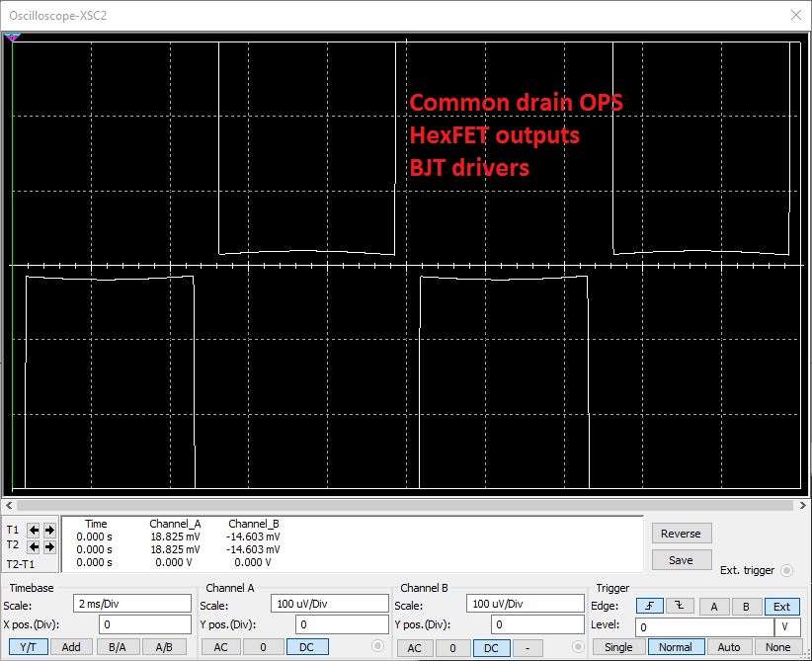Screen dimensions: 812x661
Task: Click the Ext. trigger terminal indicator
Action: (786, 570)
